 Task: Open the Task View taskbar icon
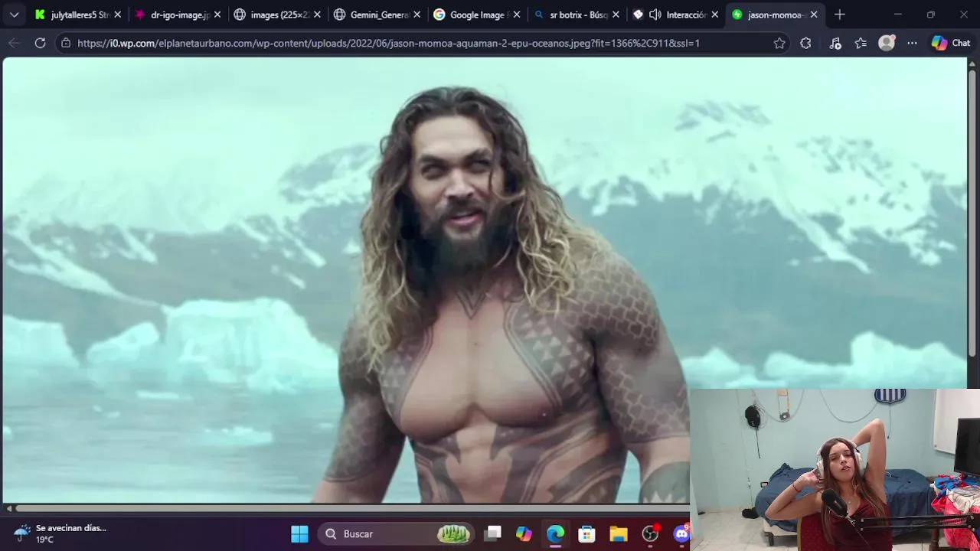click(493, 533)
